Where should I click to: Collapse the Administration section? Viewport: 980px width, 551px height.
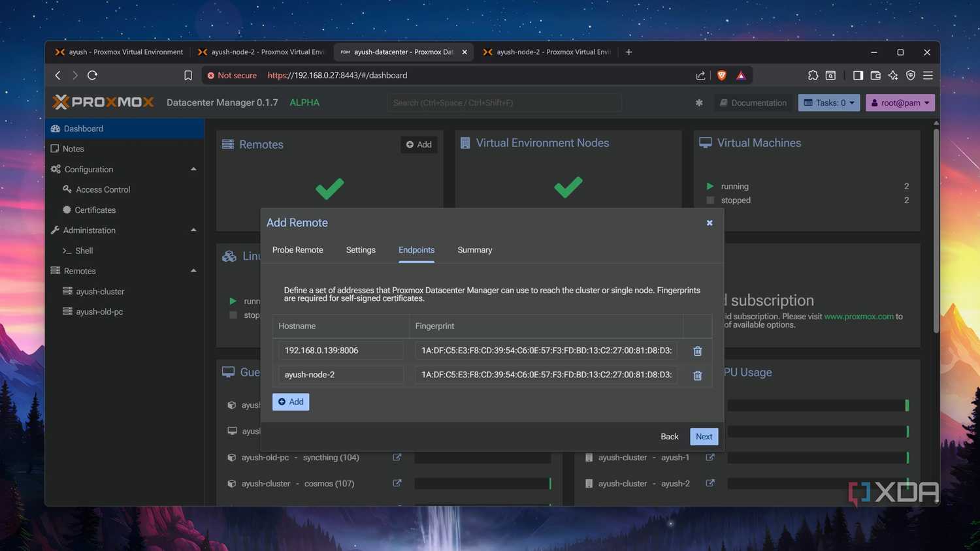pos(193,230)
